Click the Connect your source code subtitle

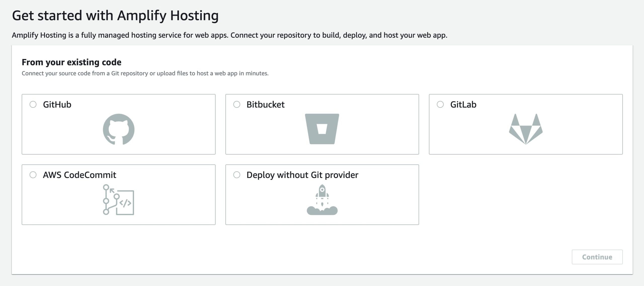tap(145, 73)
